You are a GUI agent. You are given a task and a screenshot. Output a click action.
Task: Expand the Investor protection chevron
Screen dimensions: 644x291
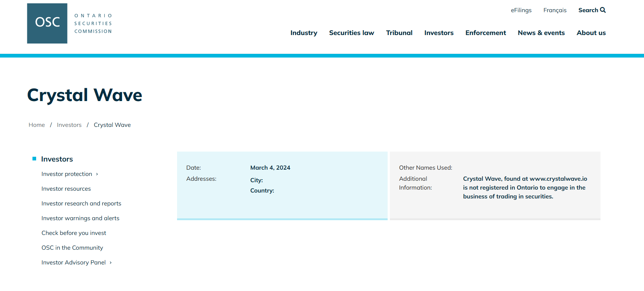(x=97, y=174)
